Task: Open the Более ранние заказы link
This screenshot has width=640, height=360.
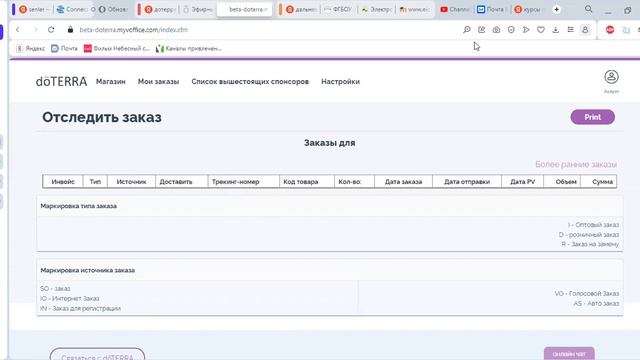Action: [576, 164]
